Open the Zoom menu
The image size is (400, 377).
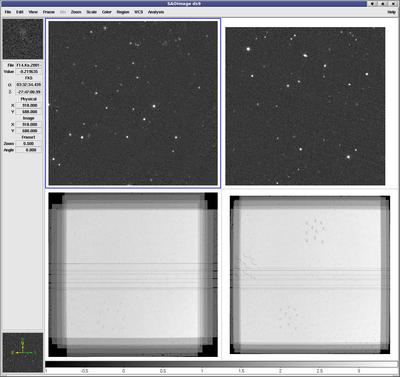pos(76,12)
